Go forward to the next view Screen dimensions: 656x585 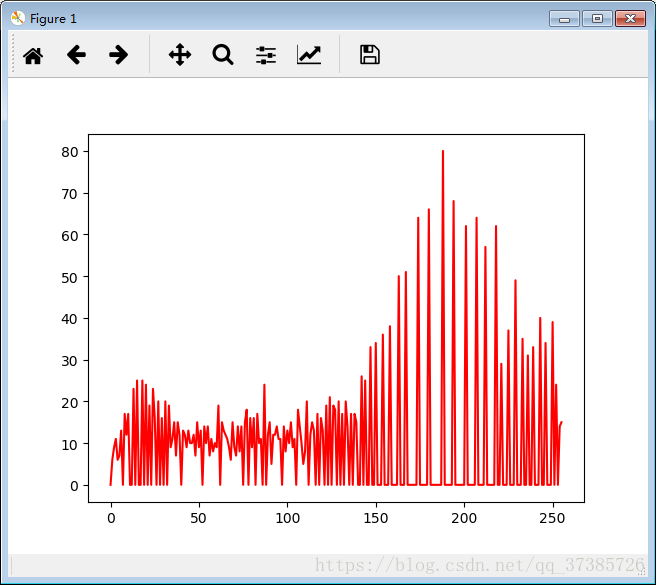pos(118,55)
